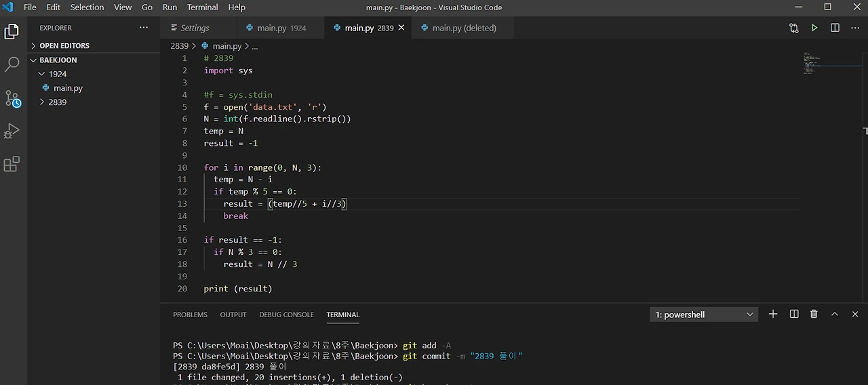
Task: Select the Terminal panel tab
Action: coord(343,315)
